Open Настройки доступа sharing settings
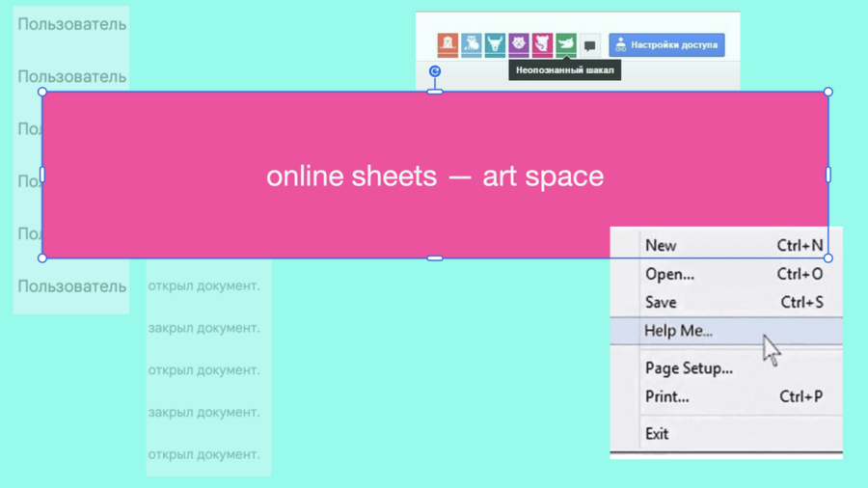 [x=666, y=44]
